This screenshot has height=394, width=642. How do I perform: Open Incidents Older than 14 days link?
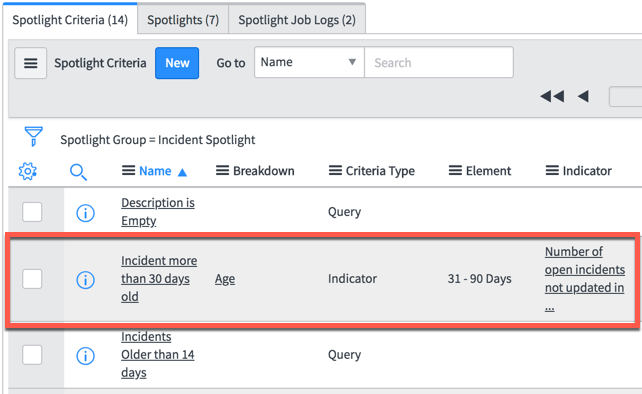point(158,355)
